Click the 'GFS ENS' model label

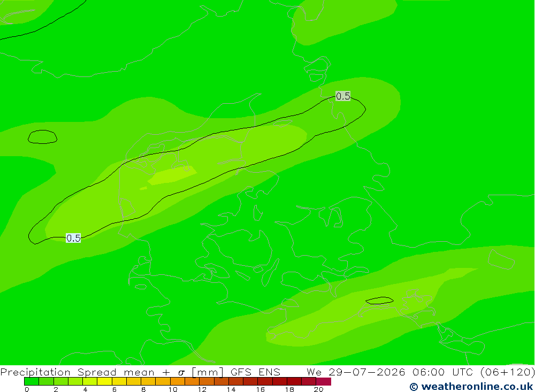[x=255, y=372]
